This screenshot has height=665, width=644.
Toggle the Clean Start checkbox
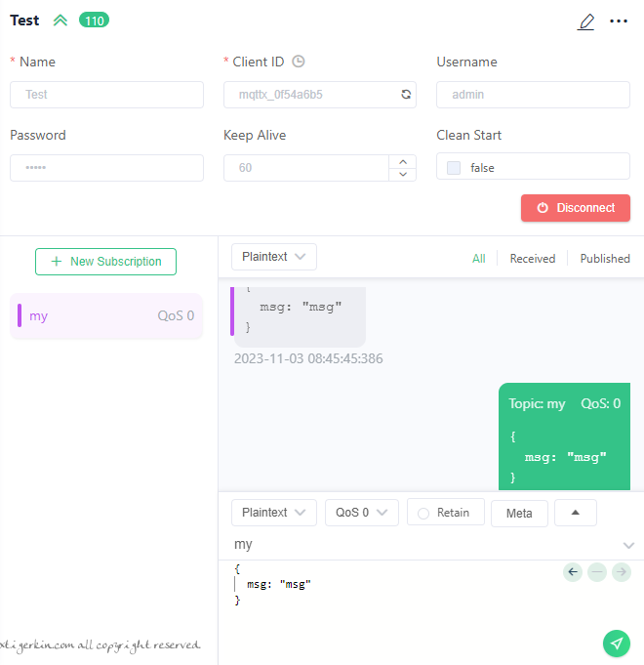pos(454,168)
